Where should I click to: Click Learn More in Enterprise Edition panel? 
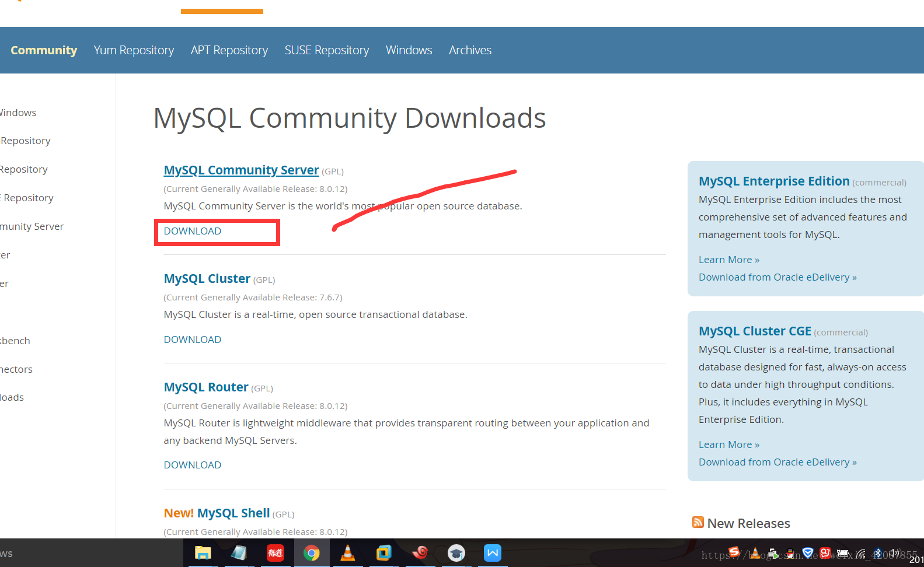coord(729,260)
